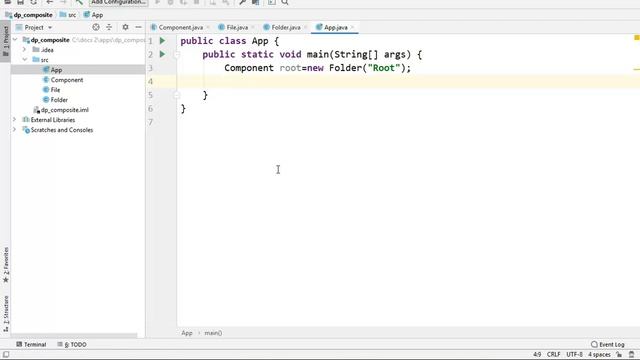Toggle the 1: Project side tool window
640x360 pixels.
[x=5, y=41]
